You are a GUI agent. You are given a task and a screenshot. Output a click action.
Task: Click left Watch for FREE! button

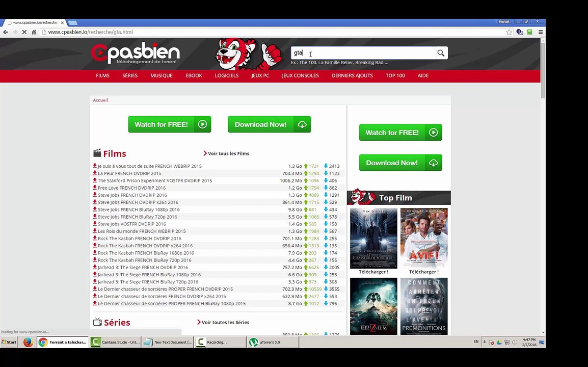170,124
